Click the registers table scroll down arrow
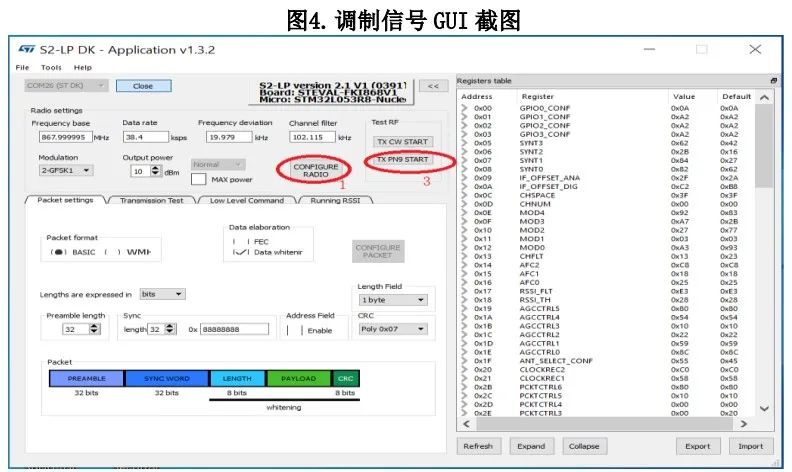 click(x=764, y=408)
